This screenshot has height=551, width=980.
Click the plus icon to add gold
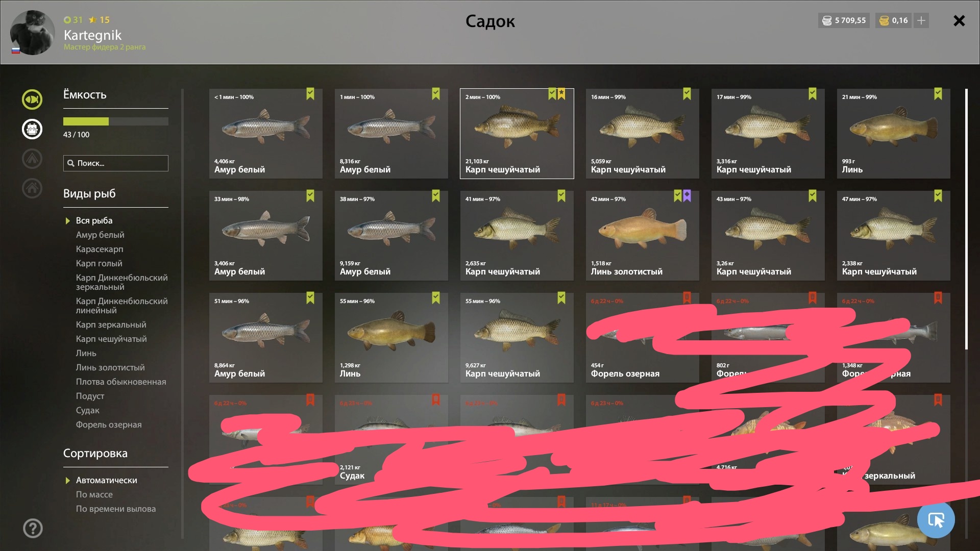921,20
